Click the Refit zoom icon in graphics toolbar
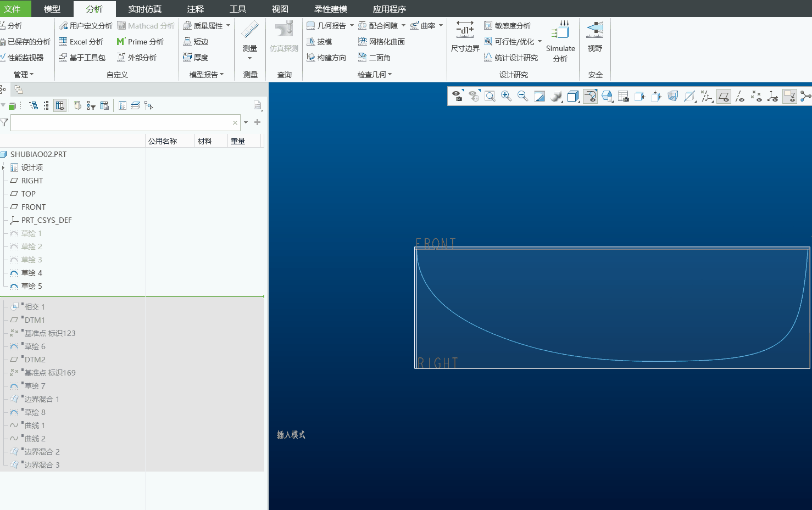The height and width of the screenshot is (510, 812). point(490,97)
